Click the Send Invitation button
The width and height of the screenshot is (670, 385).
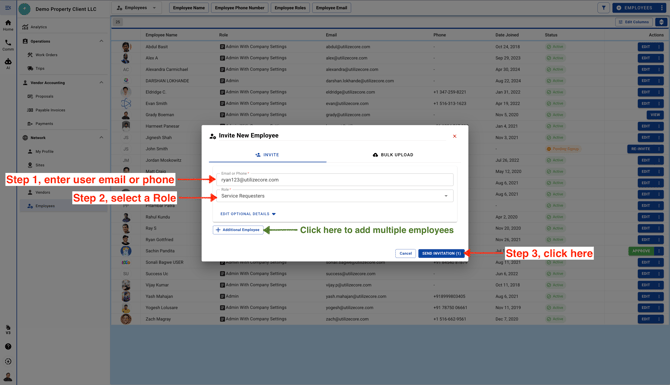(x=441, y=253)
